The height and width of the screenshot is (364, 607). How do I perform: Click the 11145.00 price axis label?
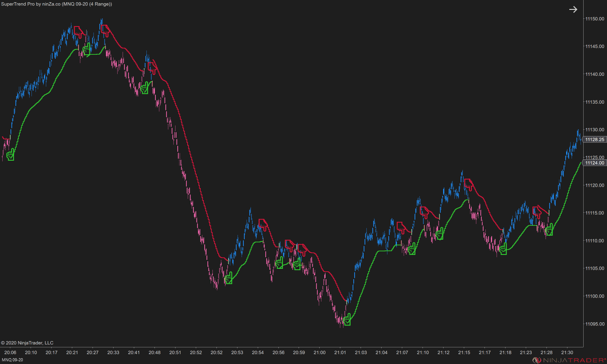click(x=594, y=47)
